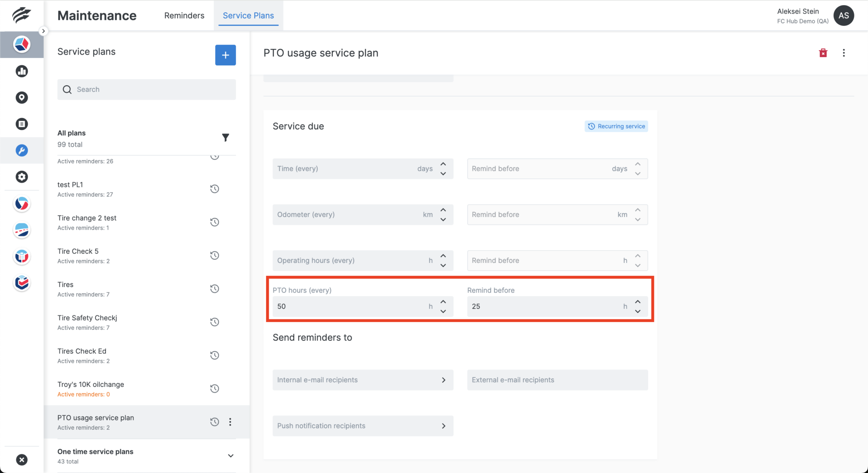868x473 pixels.
Task: Open the location tracking pin icon in sidebar
Action: [22, 97]
